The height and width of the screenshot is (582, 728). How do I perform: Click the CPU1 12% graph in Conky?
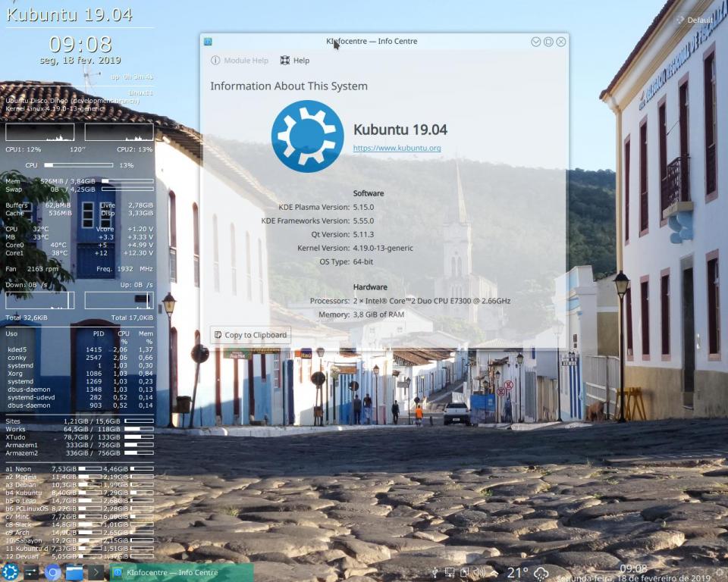coord(40,133)
